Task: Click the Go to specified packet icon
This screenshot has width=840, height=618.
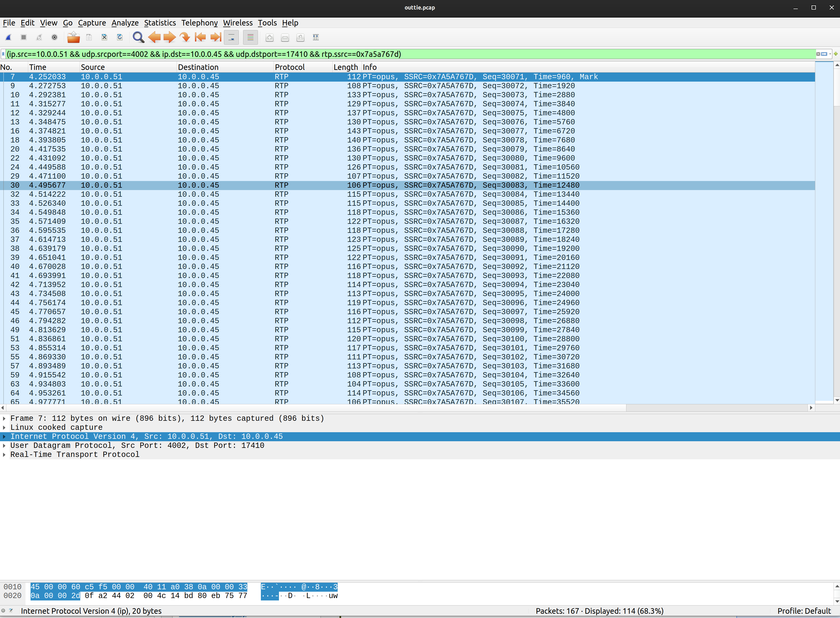Action: click(x=185, y=37)
